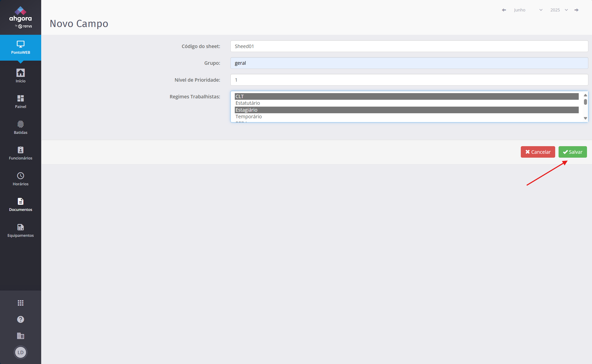Open Equipamentos device icon
This screenshot has width=592, height=364.
[20, 227]
